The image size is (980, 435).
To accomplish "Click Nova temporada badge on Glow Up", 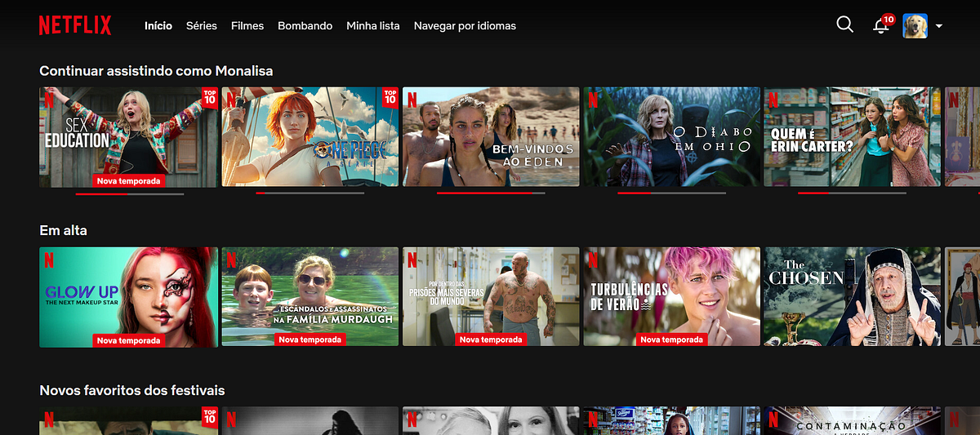I will coord(129,340).
